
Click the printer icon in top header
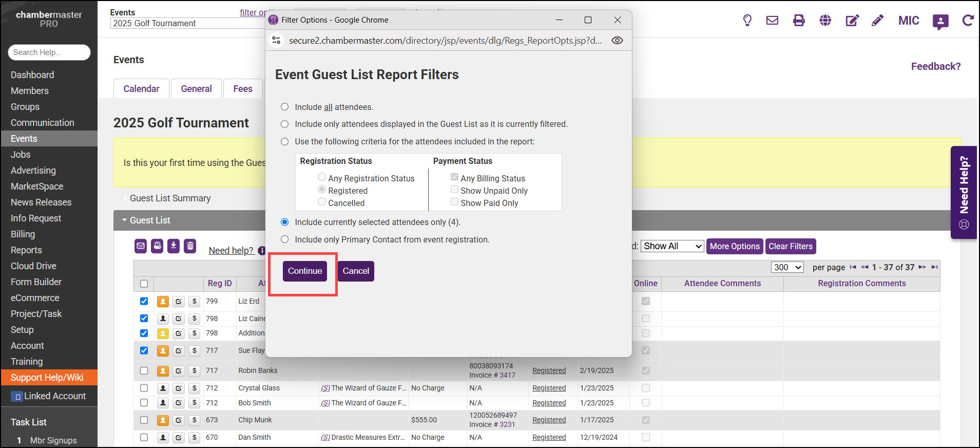coord(799,21)
